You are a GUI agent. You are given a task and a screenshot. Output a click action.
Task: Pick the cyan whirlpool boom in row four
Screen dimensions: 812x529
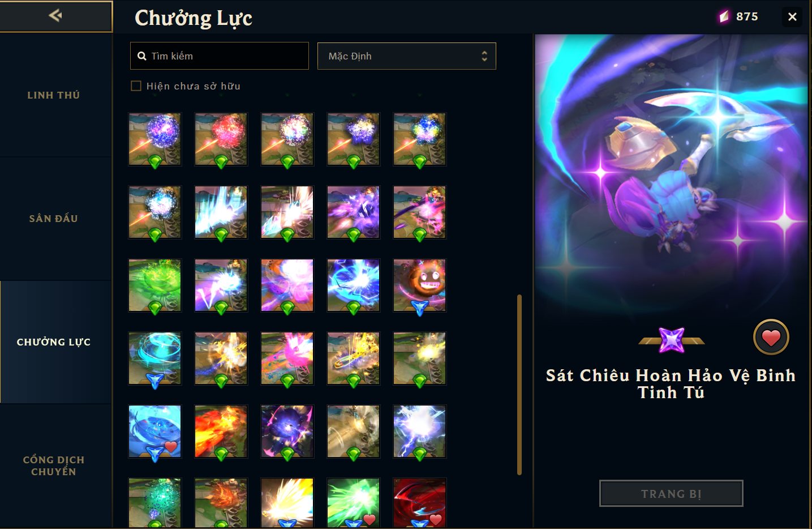154,359
